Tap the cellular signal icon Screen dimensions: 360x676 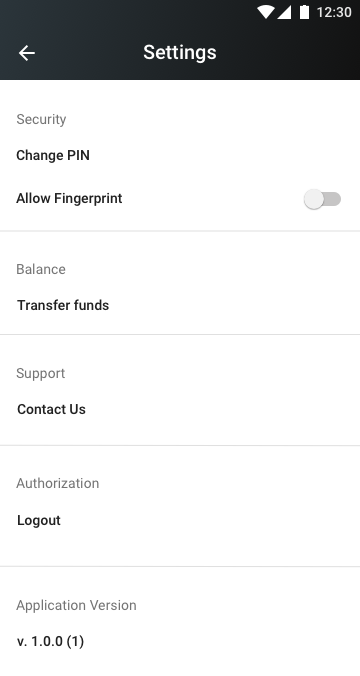click(x=284, y=12)
